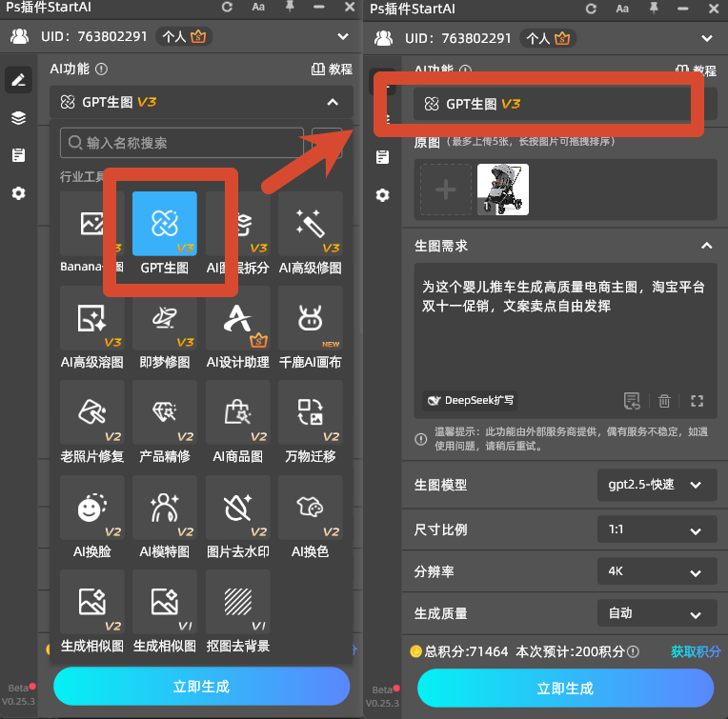Click info icon next to AI功能

[101, 70]
